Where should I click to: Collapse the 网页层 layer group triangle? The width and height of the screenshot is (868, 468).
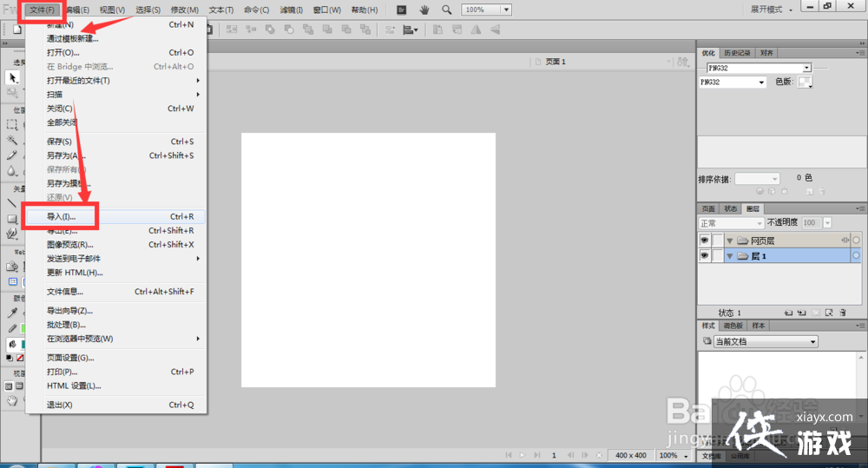pos(730,241)
